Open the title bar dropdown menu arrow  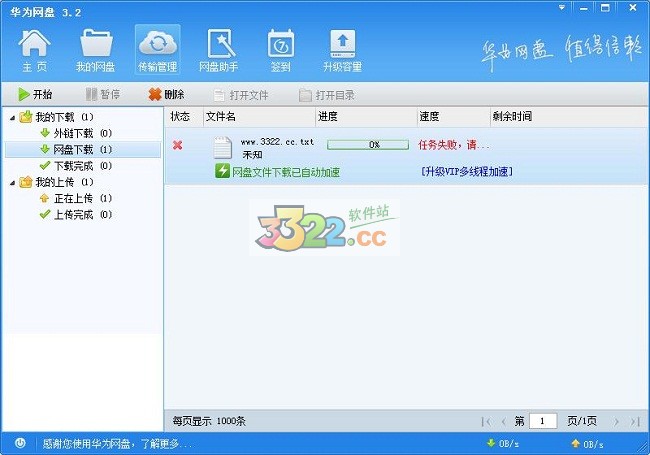coord(562,7)
